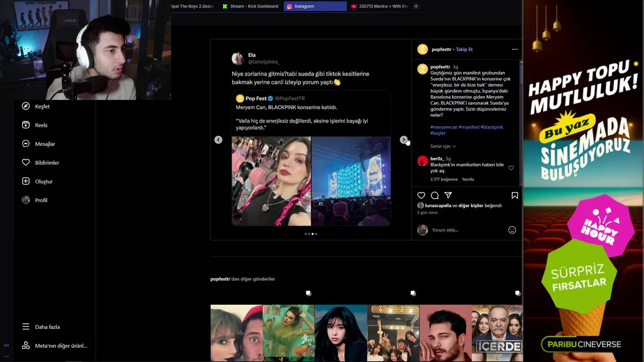Click the comments panel scrollbar
The width and height of the screenshot is (644, 362).
(x=521, y=123)
